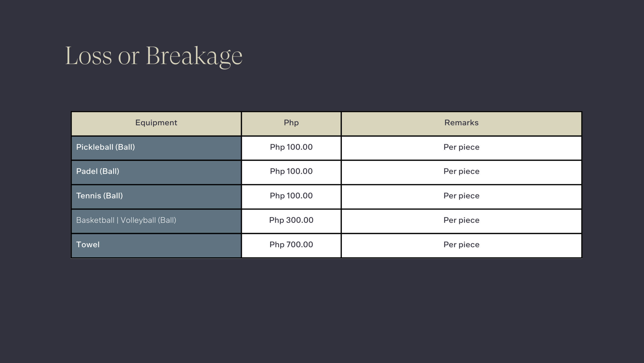644x363 pixels.
Task: Click the Basketball | Volleyball (Ball) cell
Action: point(126,220)
